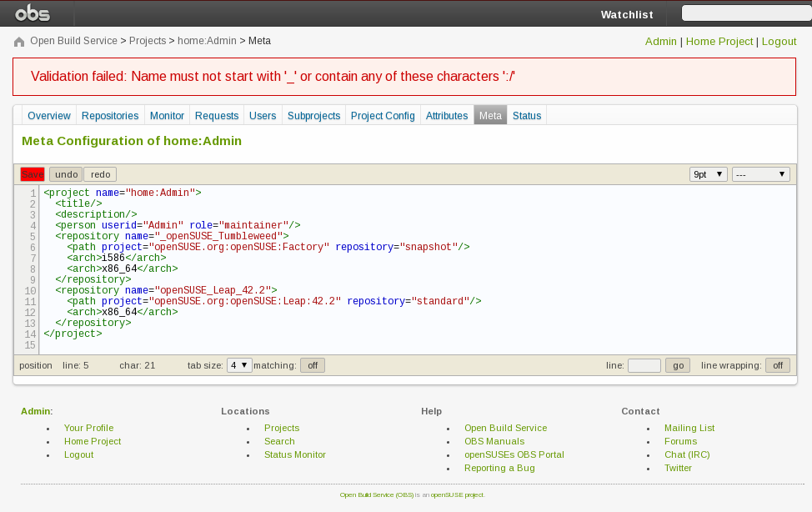
Task: Click the Save button
Action: pos(33,173)
